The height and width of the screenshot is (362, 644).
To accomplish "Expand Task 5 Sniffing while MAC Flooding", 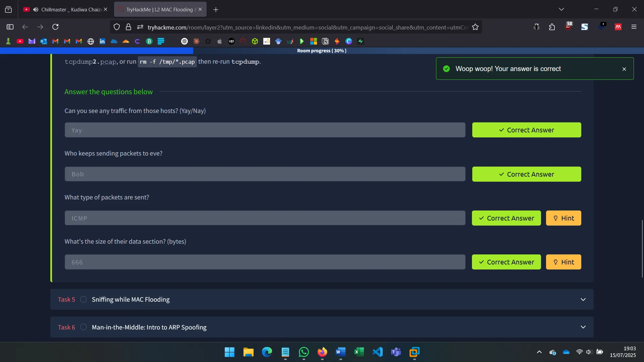I will pos(584,299).
